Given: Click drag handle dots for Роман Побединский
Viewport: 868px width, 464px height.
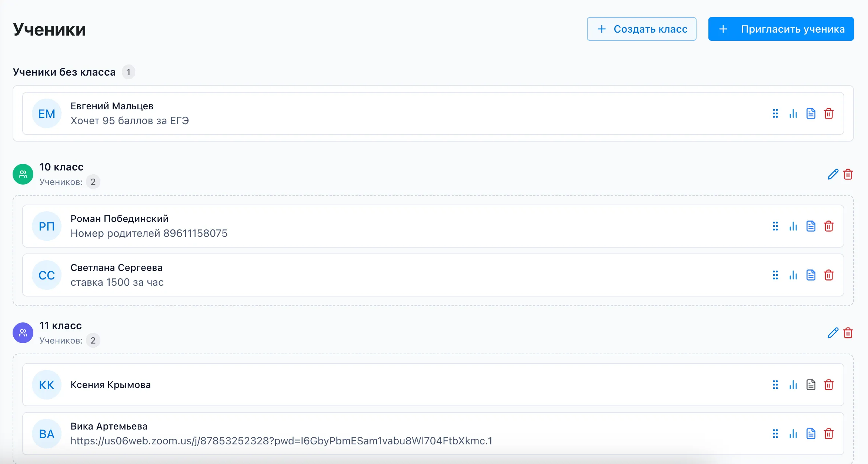Looking at the screenshot, I should point(775,226).
